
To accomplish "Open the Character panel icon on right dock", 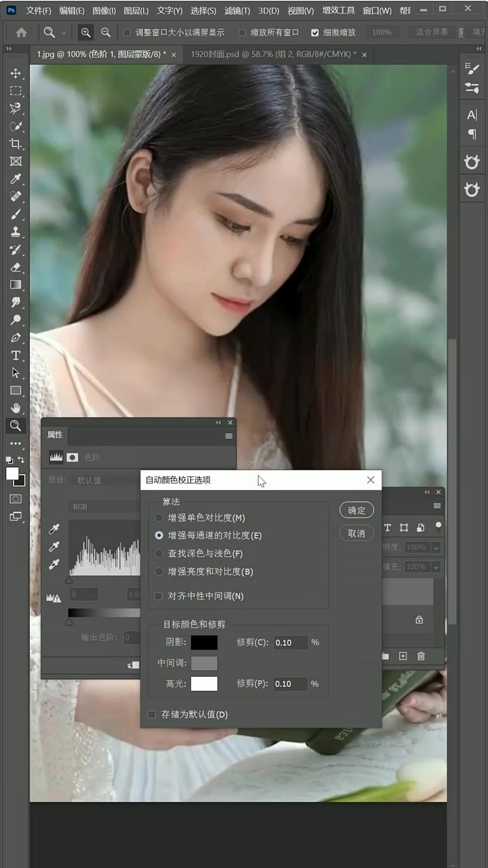I will [472, 115].
